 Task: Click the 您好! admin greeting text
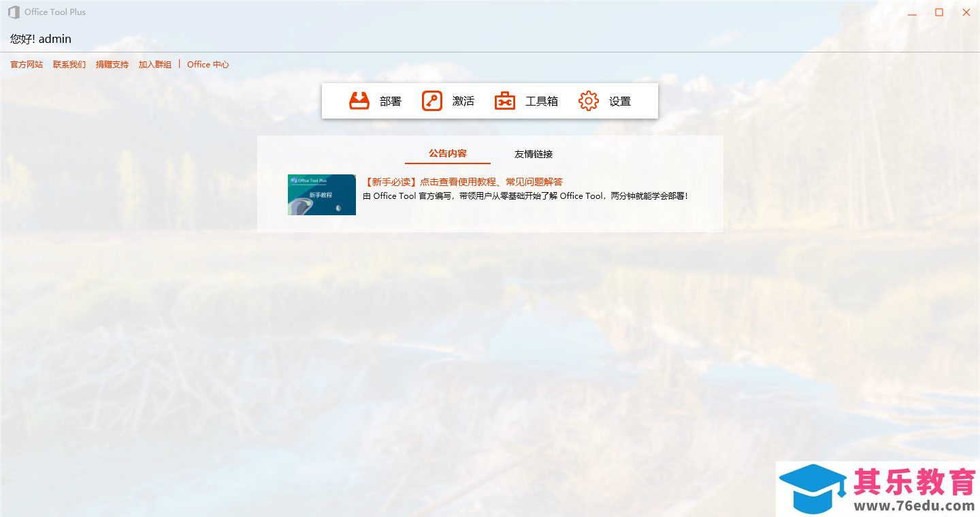click(41, 39)
